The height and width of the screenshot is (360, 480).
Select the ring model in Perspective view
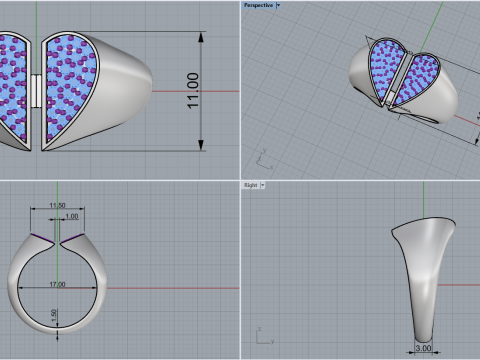click(403, 81)
